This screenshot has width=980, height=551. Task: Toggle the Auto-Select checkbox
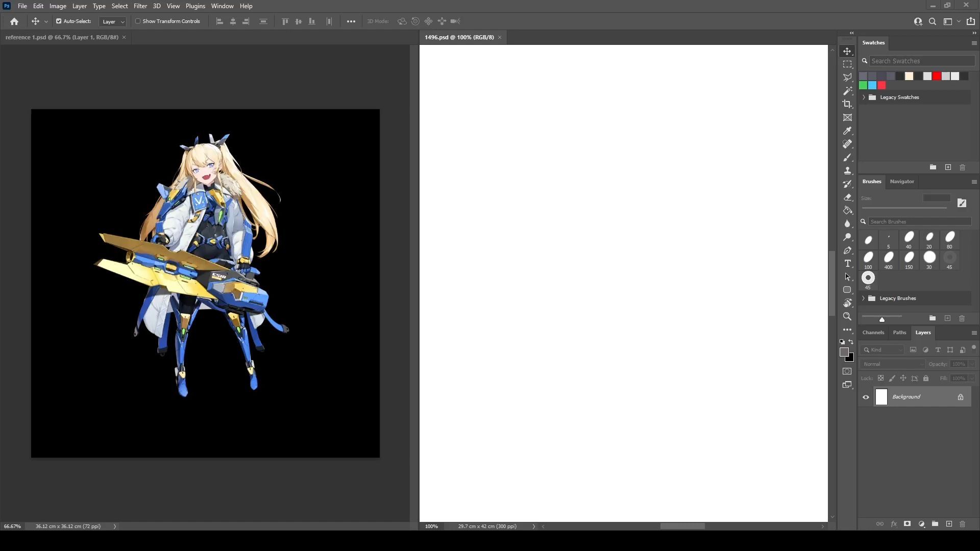[x=59, y=21]
